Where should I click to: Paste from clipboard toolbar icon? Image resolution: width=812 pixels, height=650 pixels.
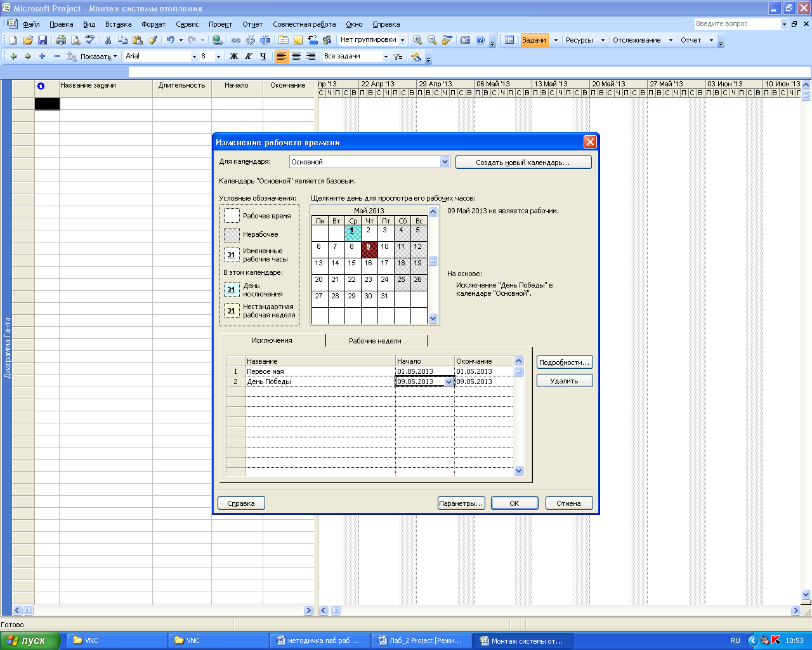pos(138,40)
